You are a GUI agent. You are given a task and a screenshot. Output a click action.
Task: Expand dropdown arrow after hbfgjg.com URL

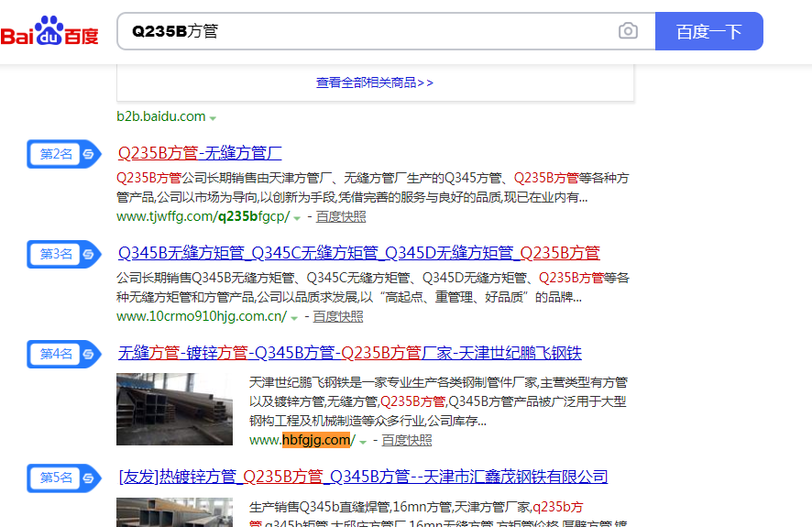point(363,442)
